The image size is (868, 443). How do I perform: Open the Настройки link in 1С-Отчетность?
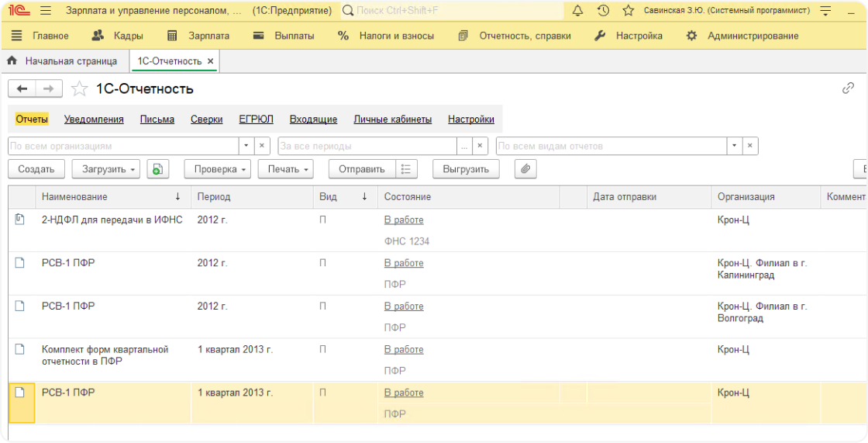pyautogui.click(x=471, y=119)
